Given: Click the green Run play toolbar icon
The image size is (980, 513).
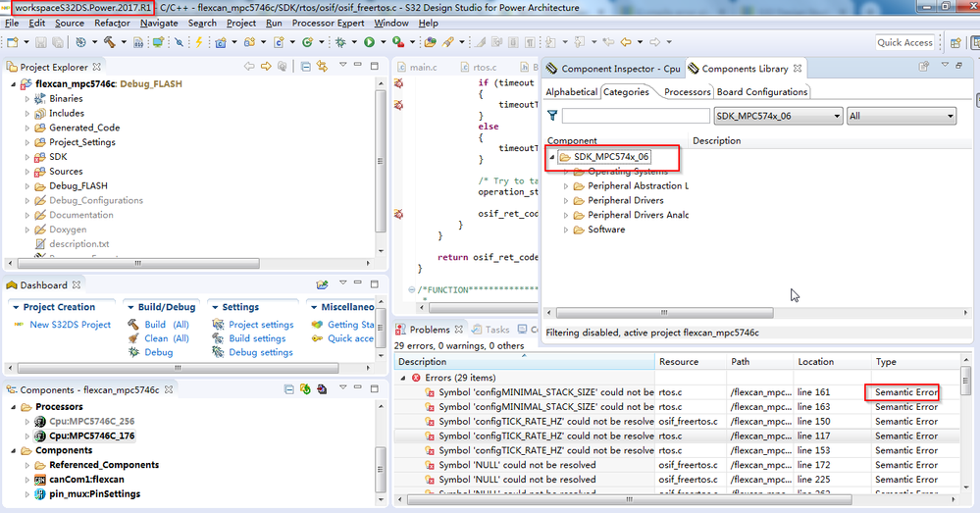Looking at the screenshot, I should pos(370,42).
